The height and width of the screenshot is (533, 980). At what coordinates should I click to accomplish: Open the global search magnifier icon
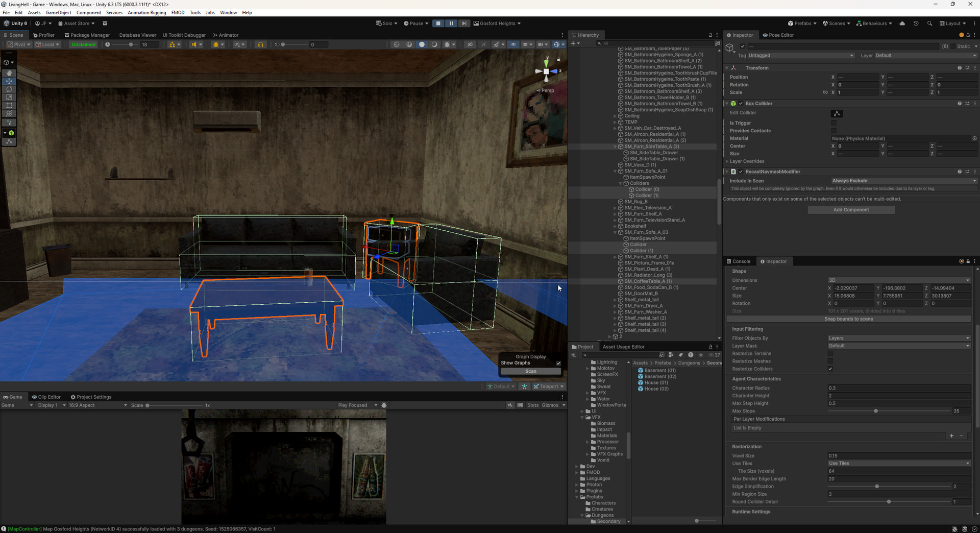[929, 23]
